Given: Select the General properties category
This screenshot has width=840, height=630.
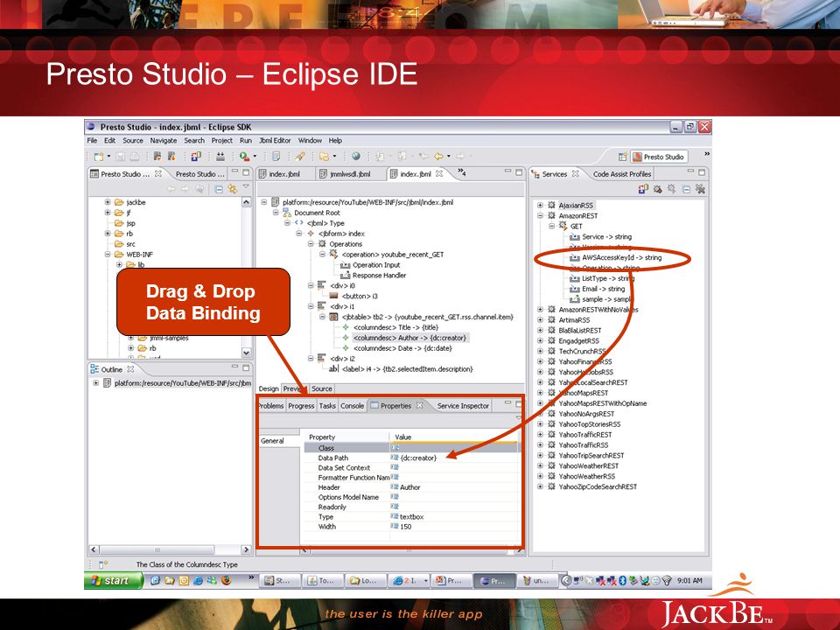Looking at the screenshot, I should tap(278, 441).
